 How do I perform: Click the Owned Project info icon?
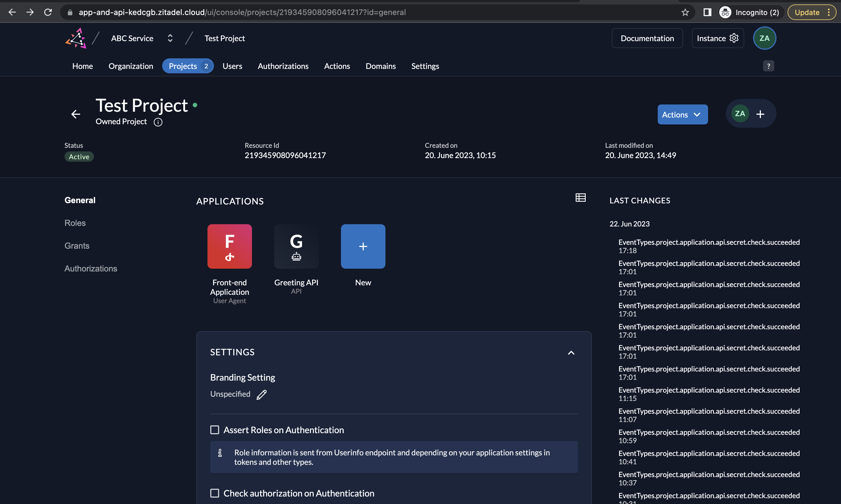point(158,122)
